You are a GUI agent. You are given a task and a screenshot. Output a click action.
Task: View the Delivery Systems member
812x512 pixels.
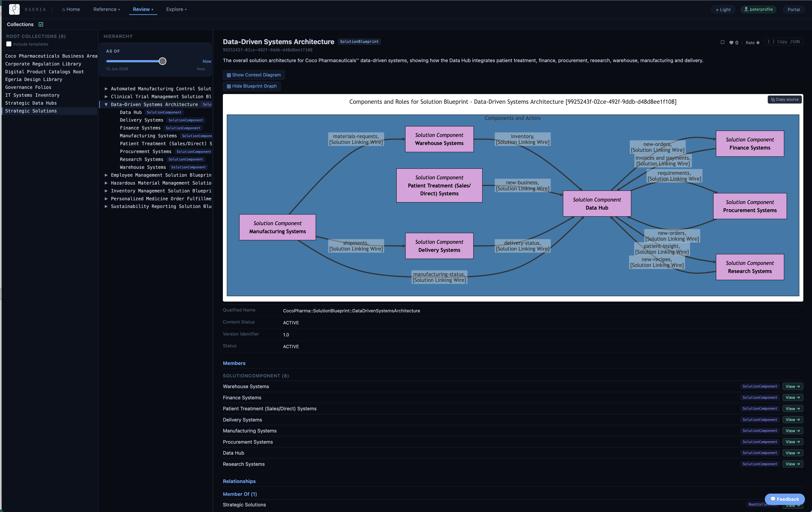792,420
